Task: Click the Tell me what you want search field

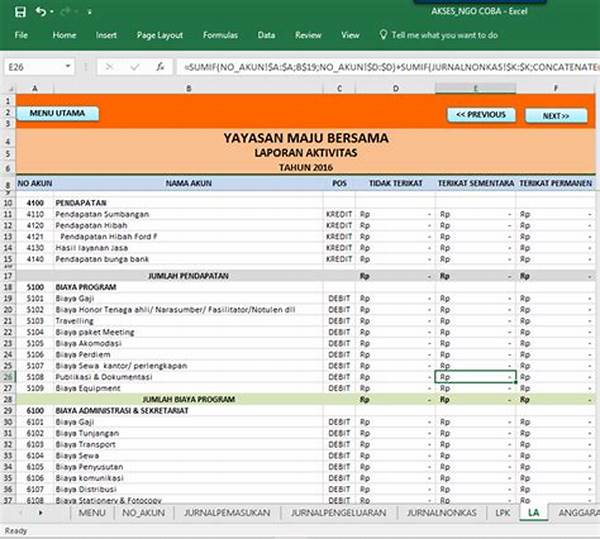Action: click(x=445, y=35)
